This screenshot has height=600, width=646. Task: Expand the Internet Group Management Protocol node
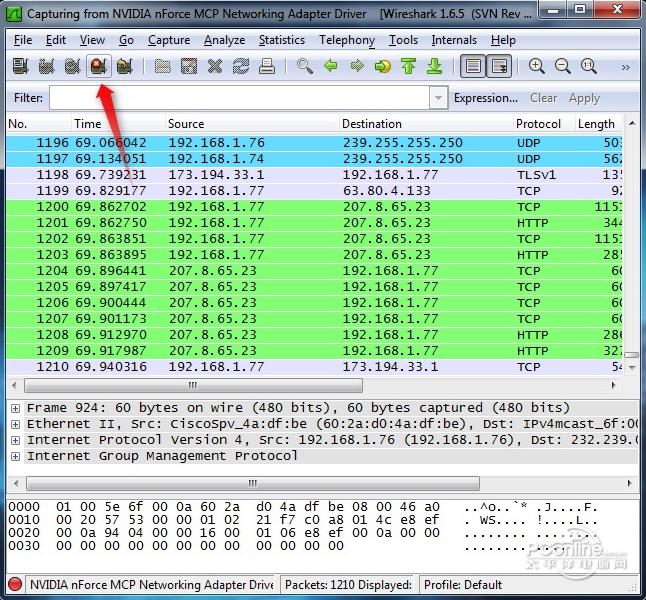click(x=16, y=456)
